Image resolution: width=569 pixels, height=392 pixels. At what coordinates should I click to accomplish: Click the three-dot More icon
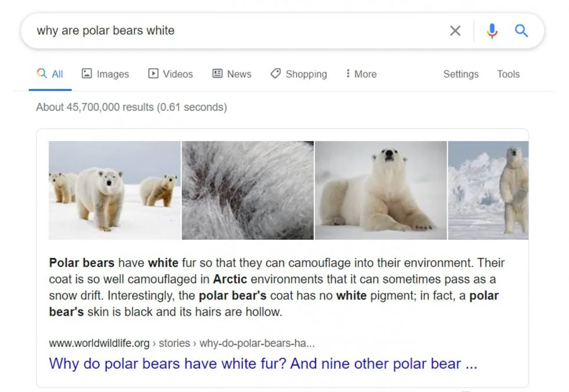point(348,74)
